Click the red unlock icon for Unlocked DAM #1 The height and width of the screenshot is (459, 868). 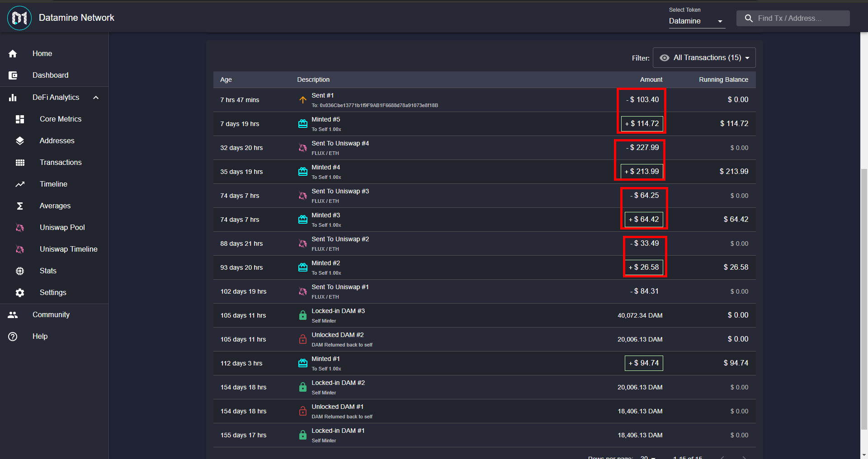[x=303, y=411]
